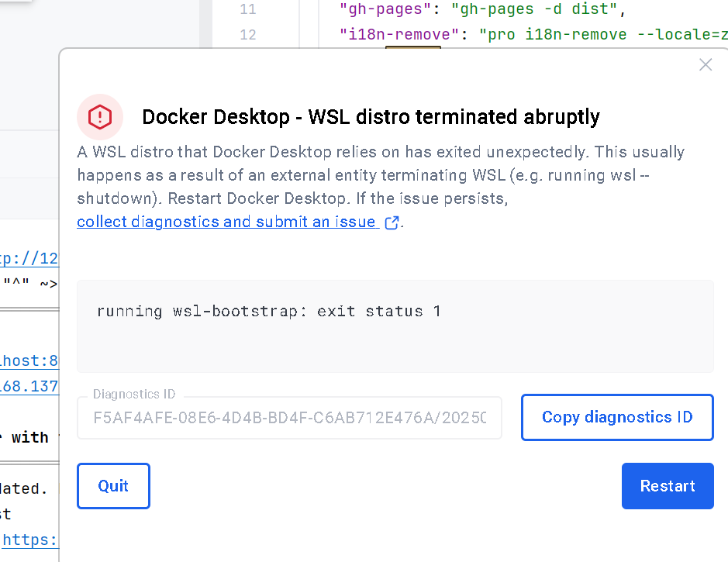Copy the diagnostics ID
Viewport: 728px width, 562px height.
(617, 417)
